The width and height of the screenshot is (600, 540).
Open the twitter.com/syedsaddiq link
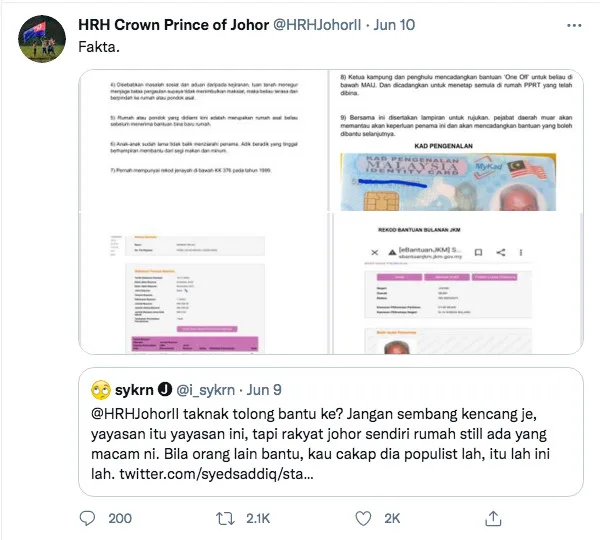(x=217, y=474)
